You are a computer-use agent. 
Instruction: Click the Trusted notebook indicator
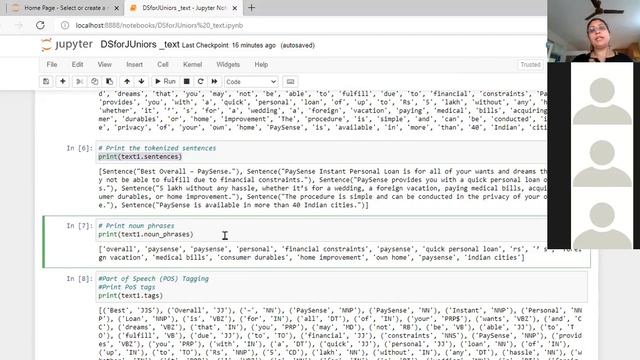530,64
